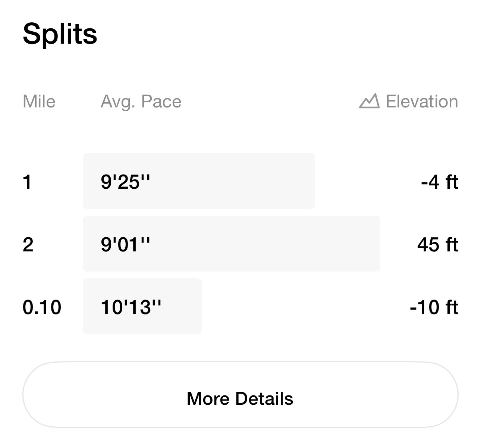Viewport: 481px width, 448px height.
Task: Tap the More Details button
Action: [240, 398]
